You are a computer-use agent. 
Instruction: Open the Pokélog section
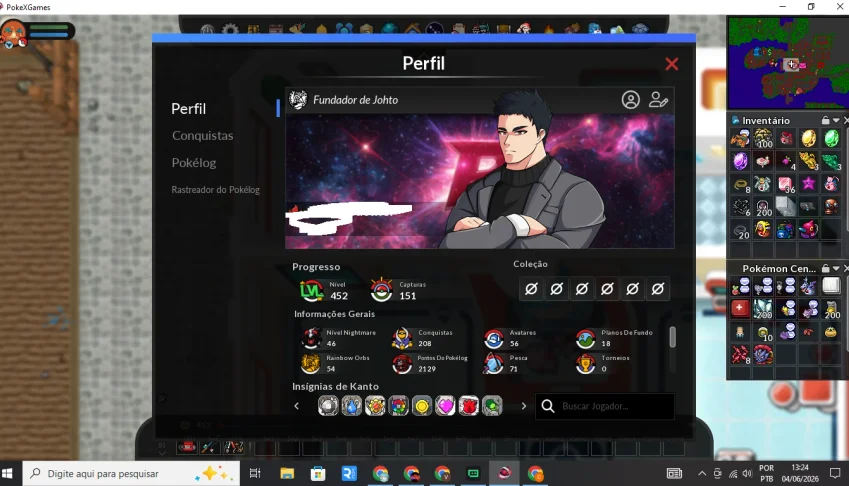coord(194,163)
